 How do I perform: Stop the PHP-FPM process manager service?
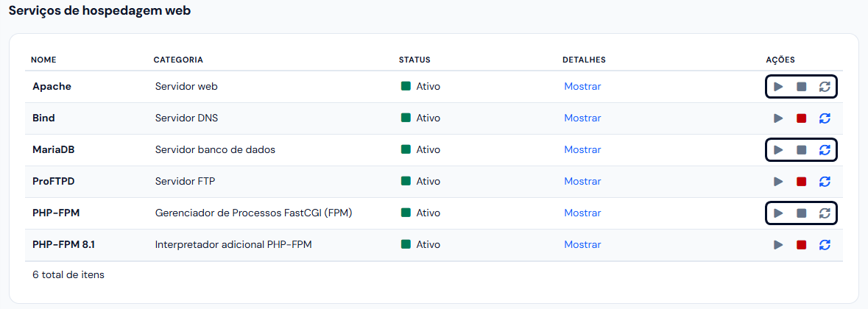pyautogui.click(x=801, y=213)
